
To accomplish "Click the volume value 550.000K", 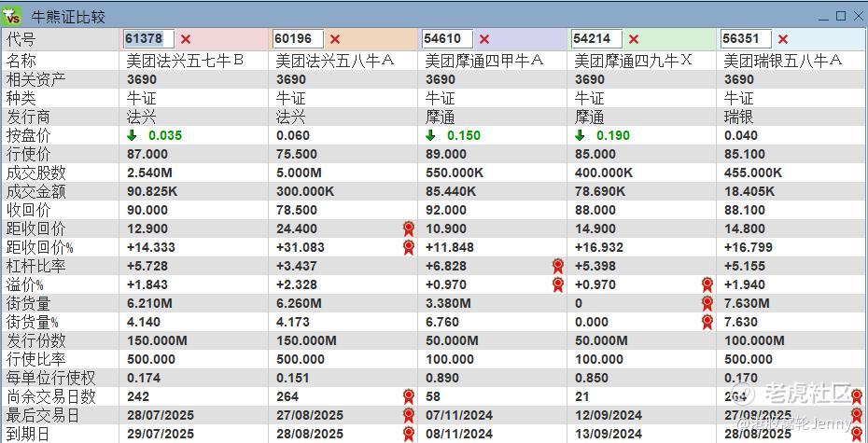I will click(455, 173).
